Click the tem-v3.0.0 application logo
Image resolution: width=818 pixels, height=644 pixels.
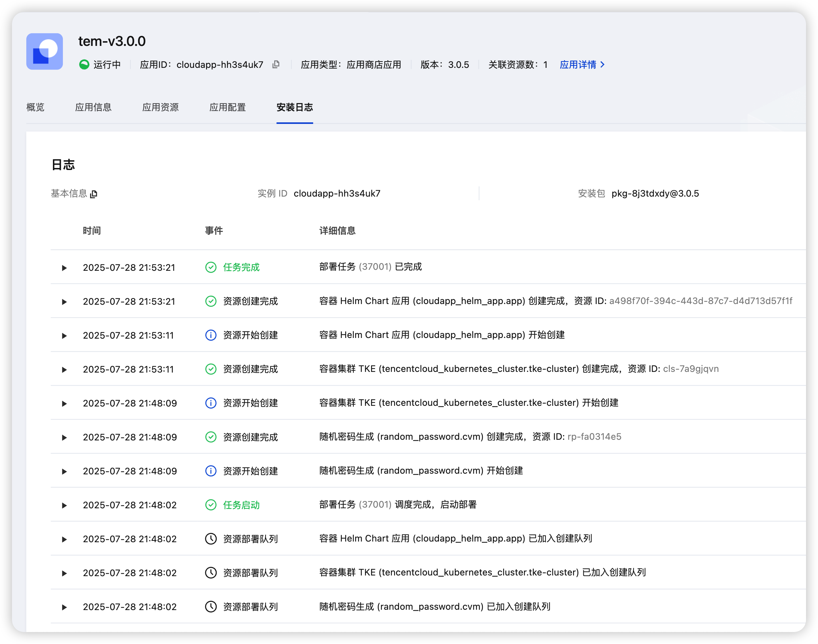point(45,51)
